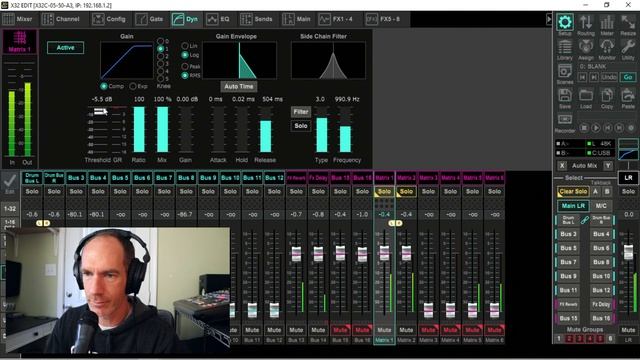Image resolution: width=640 pixels, height=360 pixels.
Task: Select the Log envelope radio button
Action: click(x=185, y=55)
